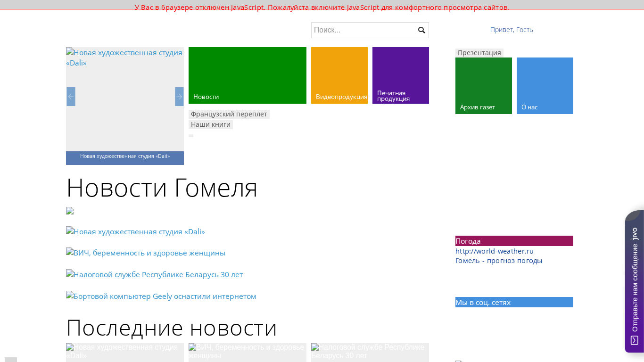The width and height of the screenshot is (644, 362).
Task: Open the Архив газет tile
Action: [x=484, y=86]
